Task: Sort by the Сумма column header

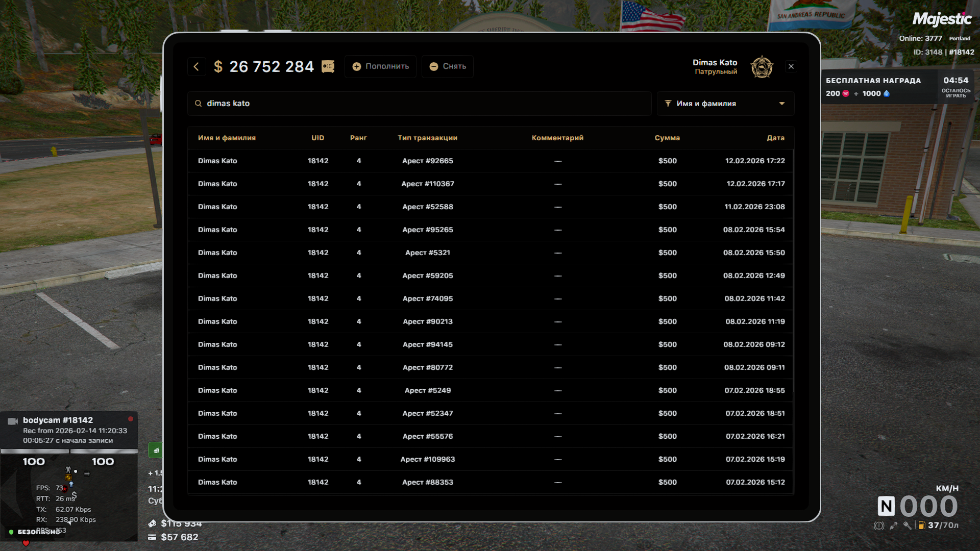Action: pos(667,138)
